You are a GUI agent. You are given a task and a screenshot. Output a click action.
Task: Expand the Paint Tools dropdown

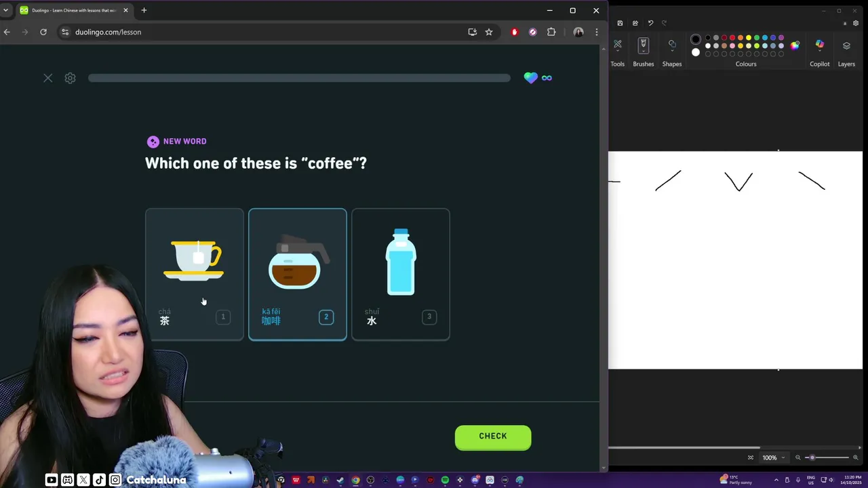click(x=618, y=51)
